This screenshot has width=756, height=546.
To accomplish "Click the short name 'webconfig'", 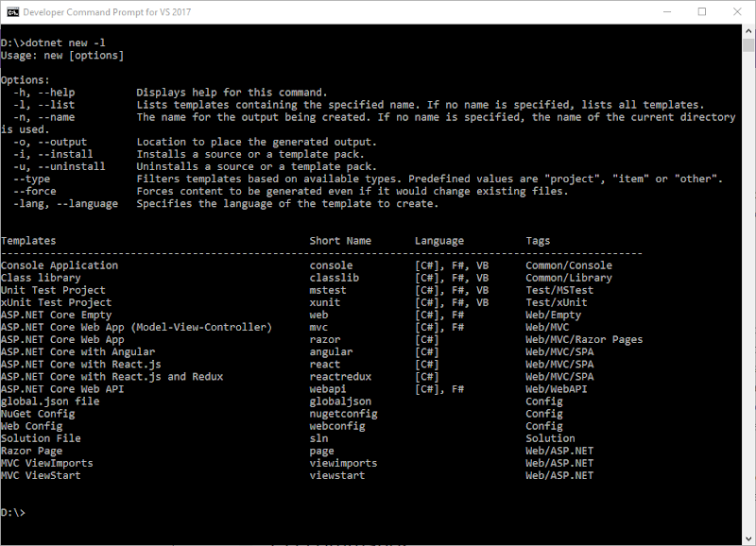I will (x=337, y=426).
